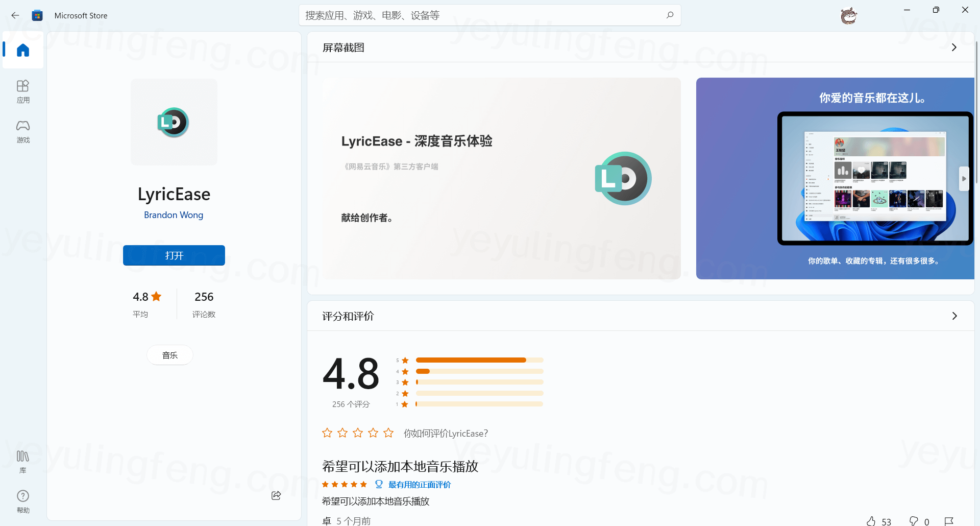The image size is (980, 526).
Task: Click the 4.8 average rating summary
Action: pos(147,304)
